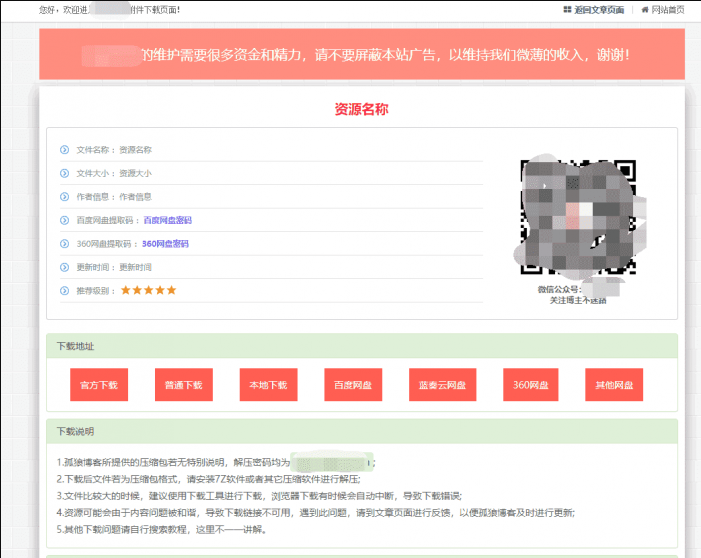Image resolution: width=701 pixels, height=558 pixels.
Task: Click the five-star rating icons
Action: (148, 290)
